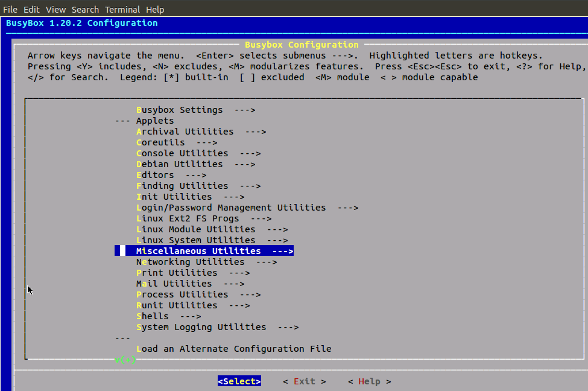Open Console Utilities submenu
Viewport: 588px width, 391px height.
pos(198,153)
